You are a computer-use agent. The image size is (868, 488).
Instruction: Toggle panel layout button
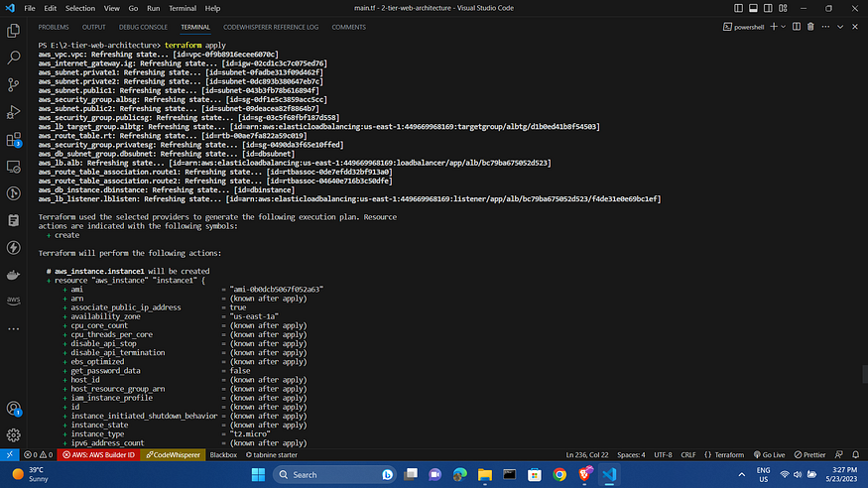753,8
